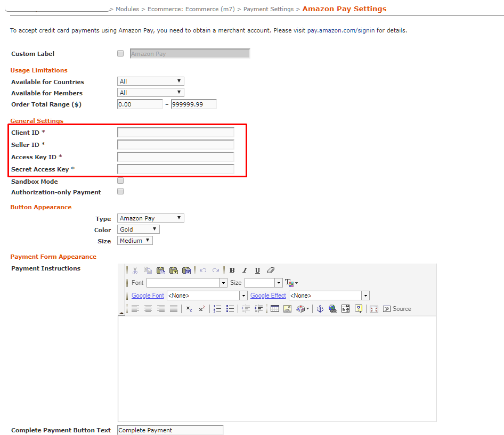This screenshot has height=435, width=504.
Task: Insert numbered list
Action: coord(217,309)
